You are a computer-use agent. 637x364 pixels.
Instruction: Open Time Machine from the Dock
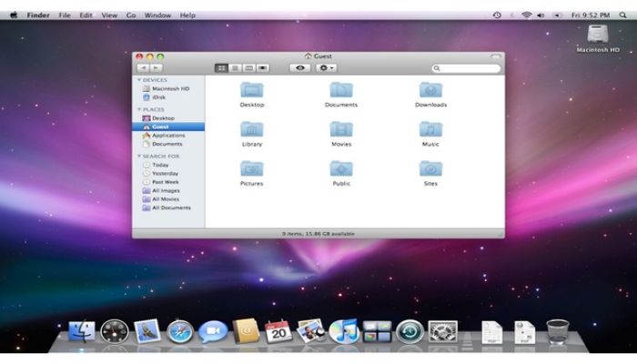409,331
